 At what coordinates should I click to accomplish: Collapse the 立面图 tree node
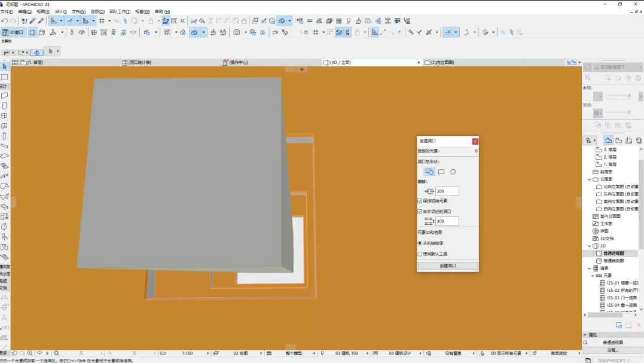(x=589, y=179)
